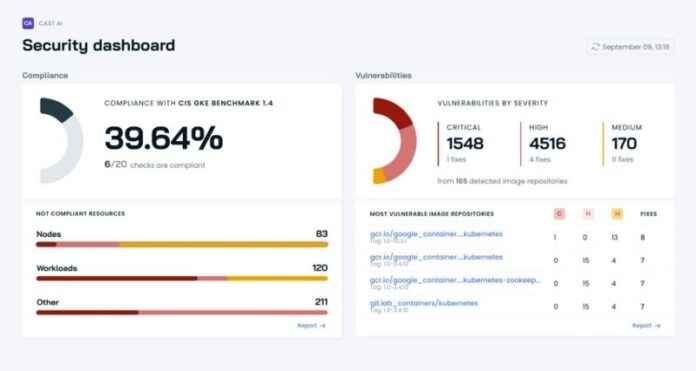Image resolution: width=696 pixels, height=371 pixels.
Task: Select the High 4516 vulnerabilities stat
Action: (x=547, y=144)
